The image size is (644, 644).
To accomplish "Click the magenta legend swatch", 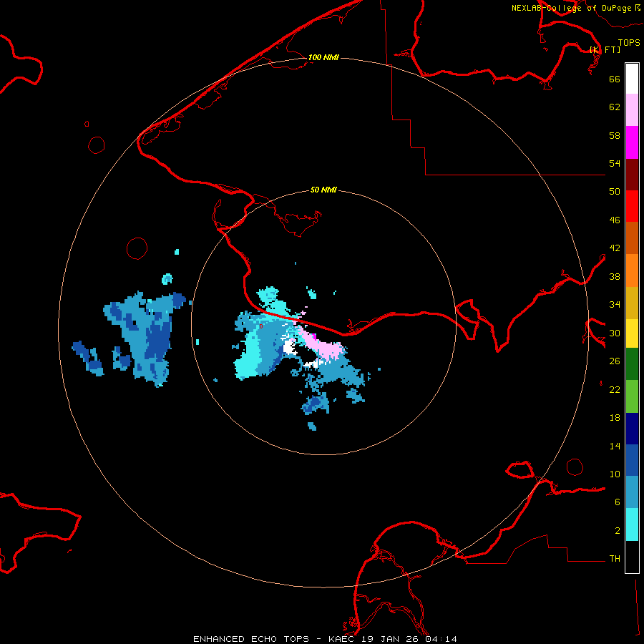I will (x=632, y=142).
